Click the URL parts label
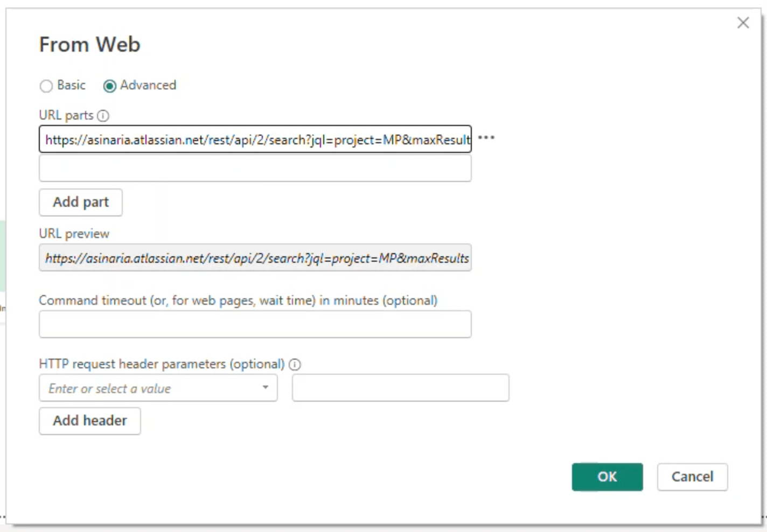 (66, 115)
